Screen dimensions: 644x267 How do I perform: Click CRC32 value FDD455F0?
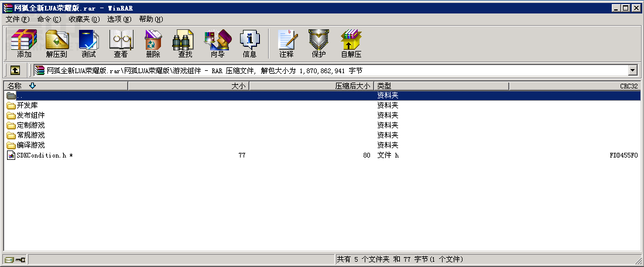coord(624,155)
